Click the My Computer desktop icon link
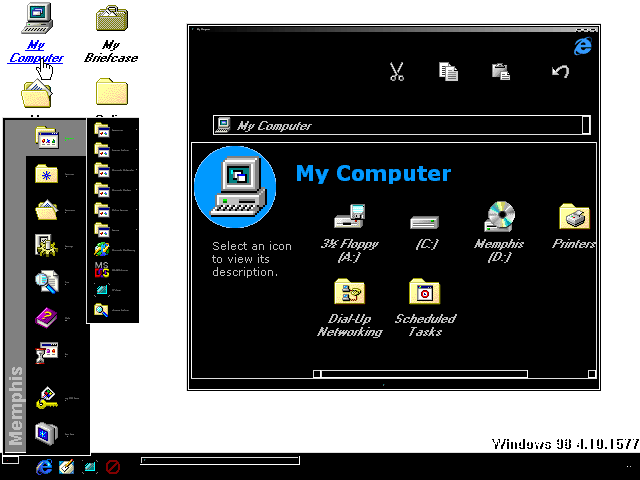The height and width of the screenshot is (480, 640). tap(36, 33)
